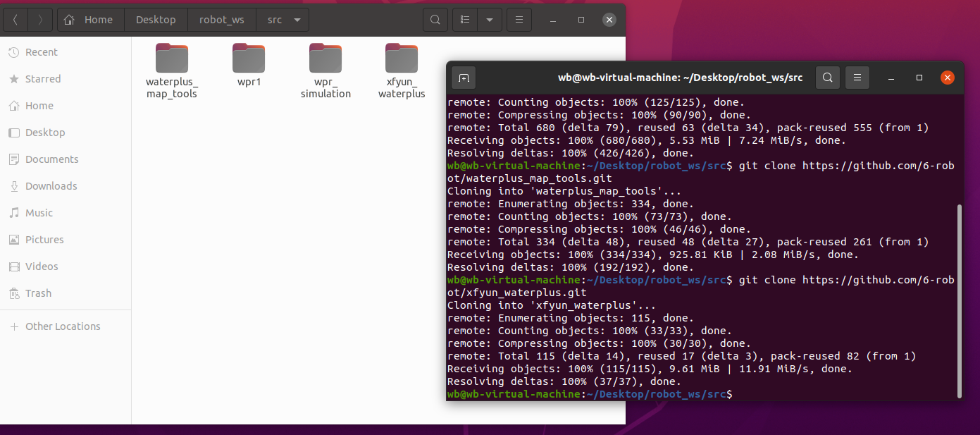This screenshot has width=980, height=435.
Task: Click "Cloning into 'xfyun_waterplus'..." line
Action: tap(552, 305)
